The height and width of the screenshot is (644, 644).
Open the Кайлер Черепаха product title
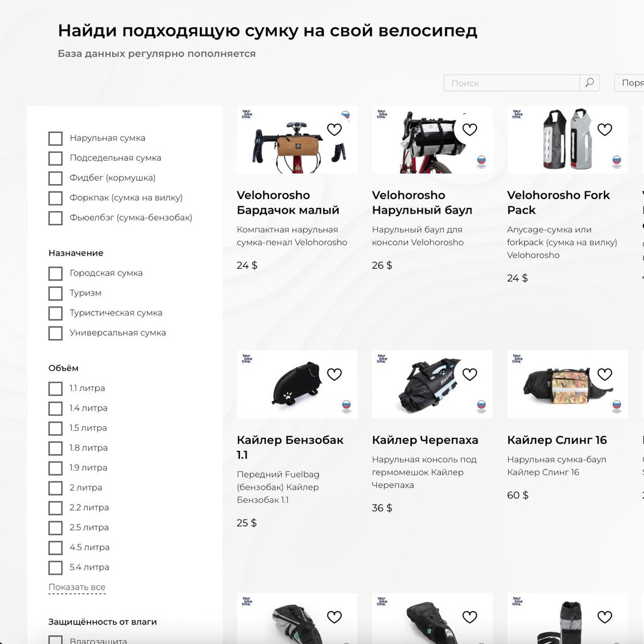point(425,440)
